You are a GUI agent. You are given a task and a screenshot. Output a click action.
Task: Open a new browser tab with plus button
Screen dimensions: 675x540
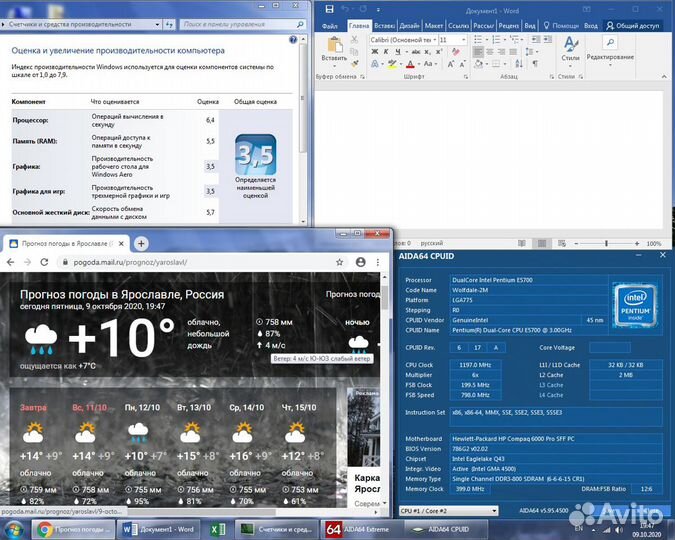141,244
